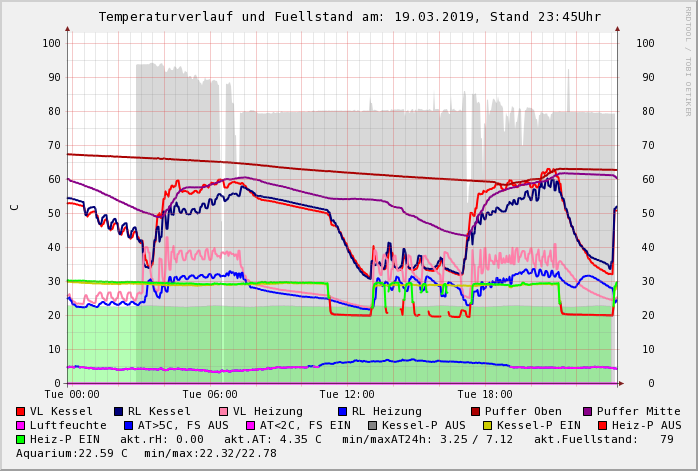Screen dimensions: 698x471
Task: Click the Tue 06:00 x-axis label
Action: tap(210, 394)
